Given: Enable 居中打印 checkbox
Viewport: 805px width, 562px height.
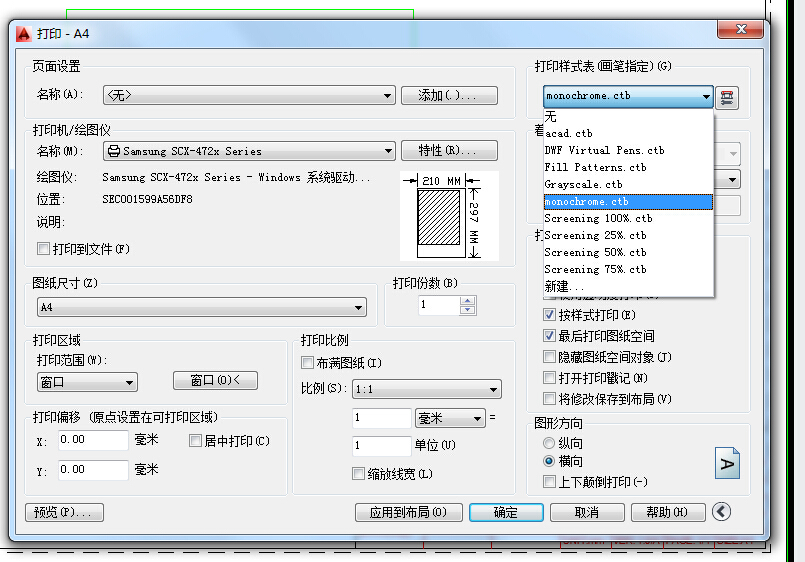Looking at the screenshot, I should tap(195, 441).
